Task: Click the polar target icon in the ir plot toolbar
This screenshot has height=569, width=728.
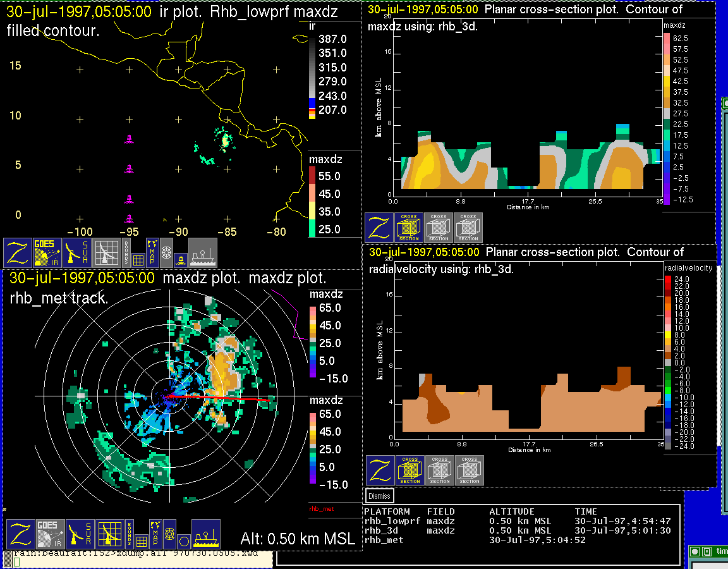Action: pos(167,250)
